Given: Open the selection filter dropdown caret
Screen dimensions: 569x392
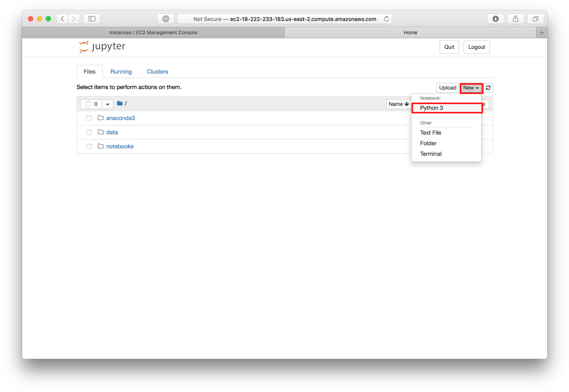Looking at the screenshot, I should (x=108, y=104).
